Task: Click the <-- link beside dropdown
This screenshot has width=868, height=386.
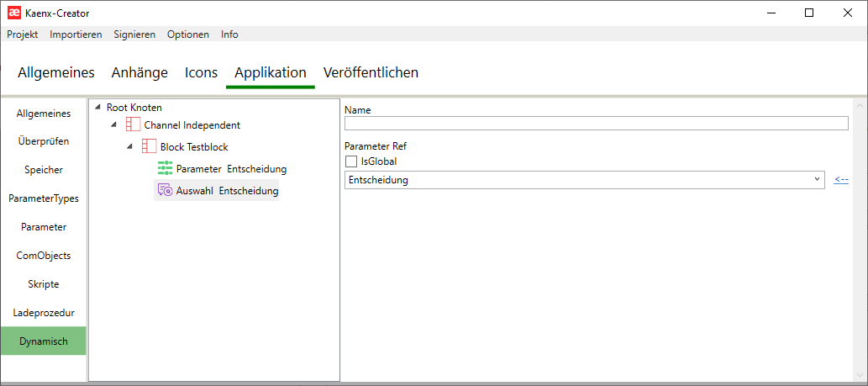Action: coord(841,180)
